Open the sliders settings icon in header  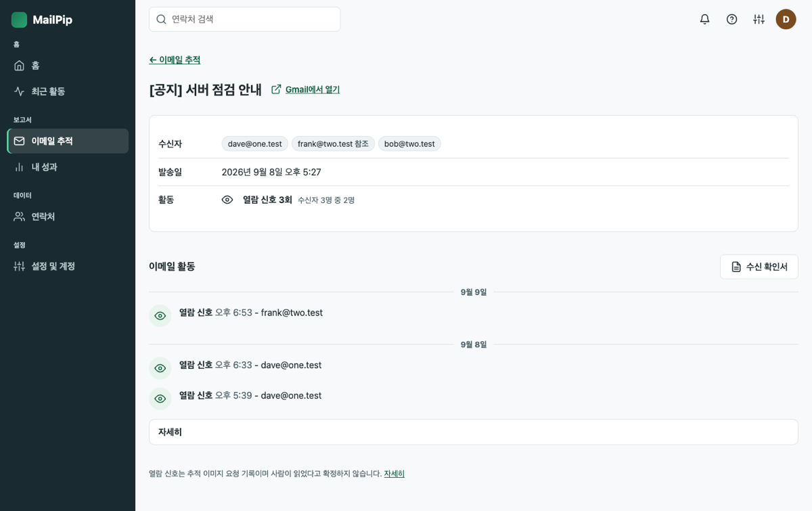click(x=759, y=19)
